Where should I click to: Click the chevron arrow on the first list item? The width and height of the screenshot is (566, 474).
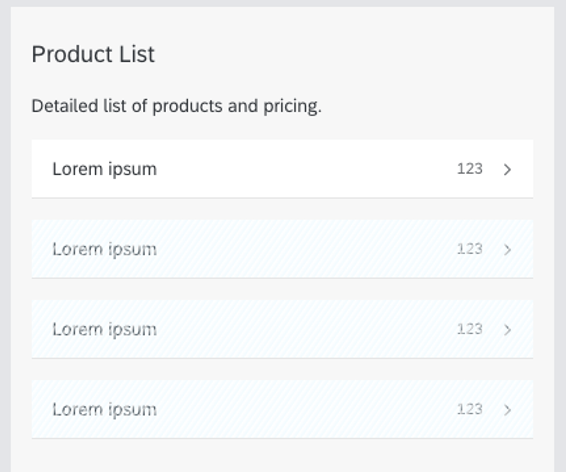(x=507, y=169)
